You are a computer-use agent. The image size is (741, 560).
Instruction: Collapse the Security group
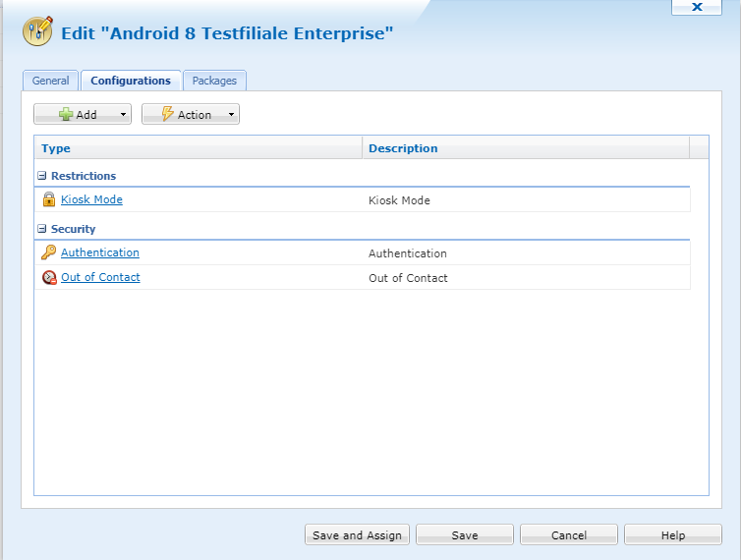click(42, 229)
